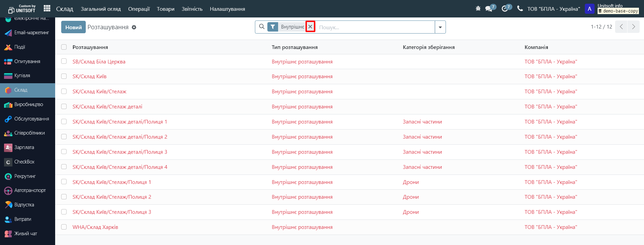The height and width of the screenshot is (245, 644).
Task: Check the SK/Склад Київ/Стелаж row checkbox
Action: [64, 91]
